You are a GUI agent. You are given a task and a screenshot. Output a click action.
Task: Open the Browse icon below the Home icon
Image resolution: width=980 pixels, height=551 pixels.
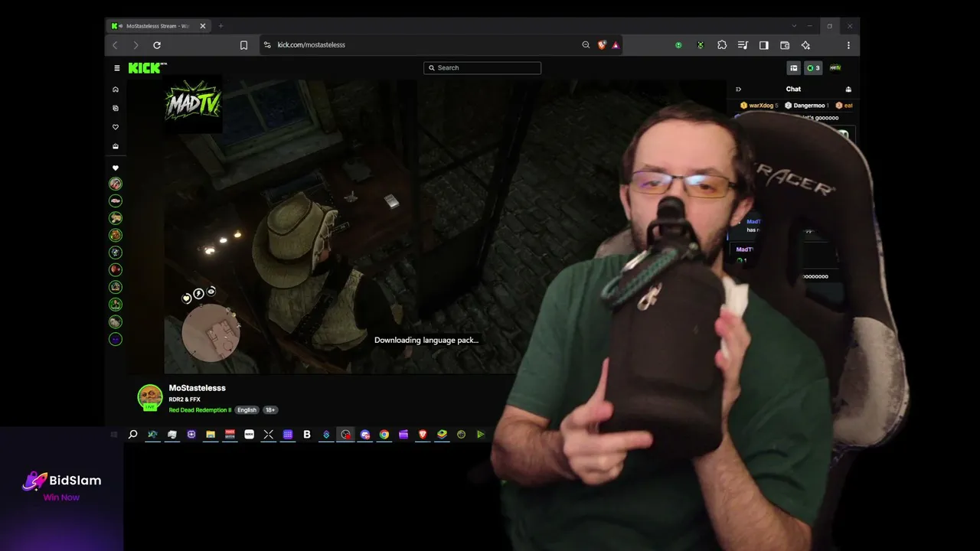point(116,109)
